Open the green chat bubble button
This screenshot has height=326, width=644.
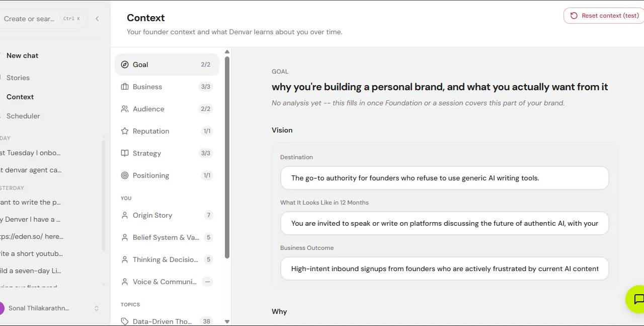[636, 299]
